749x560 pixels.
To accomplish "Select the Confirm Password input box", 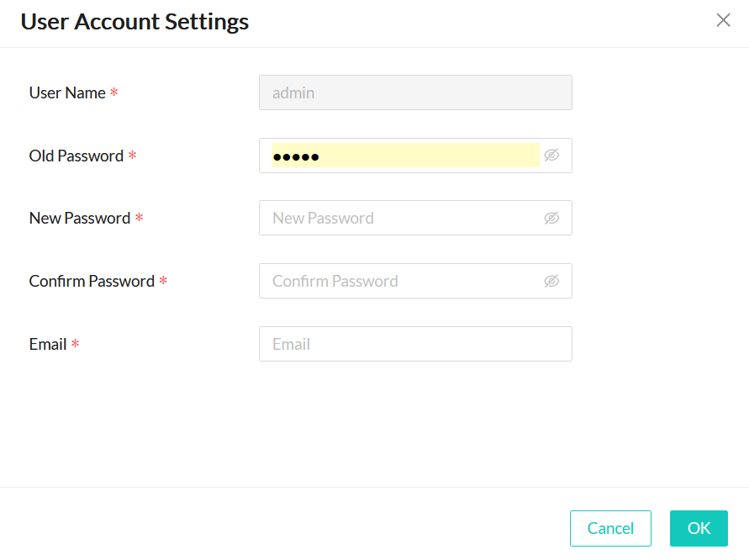I will [x=404, y=281].
